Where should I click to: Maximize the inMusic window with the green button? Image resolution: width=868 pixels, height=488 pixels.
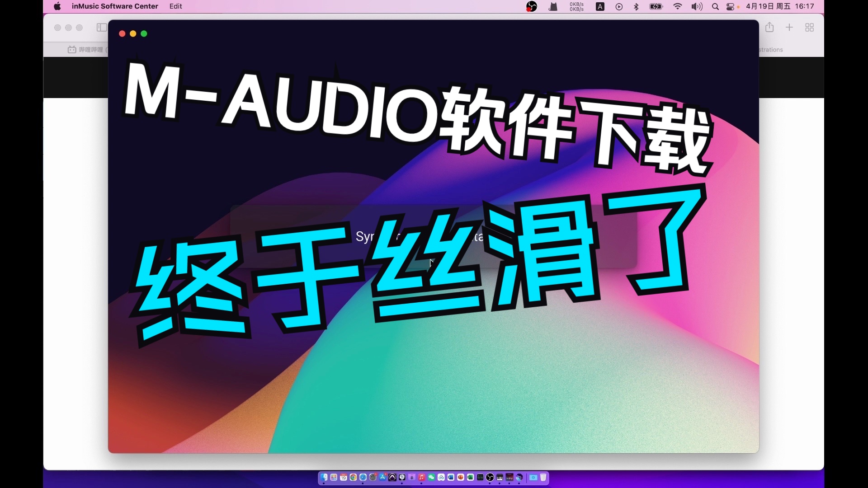[144, 34]
